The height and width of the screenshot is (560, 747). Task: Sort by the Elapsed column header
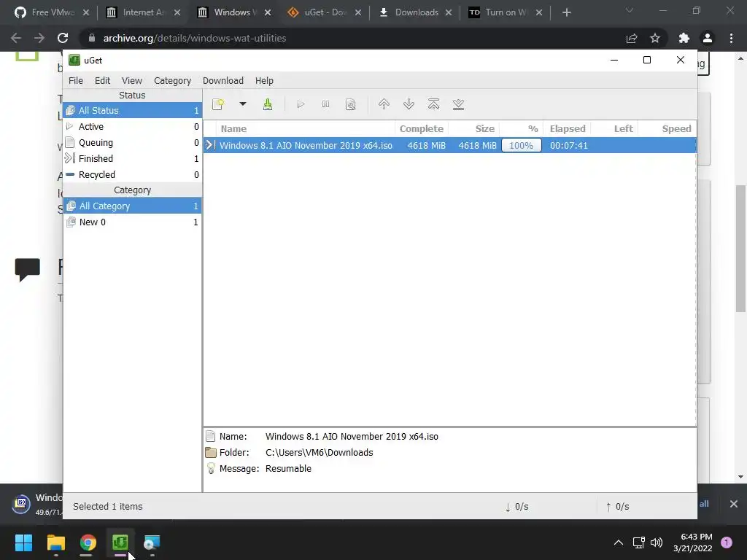(567, 128)
